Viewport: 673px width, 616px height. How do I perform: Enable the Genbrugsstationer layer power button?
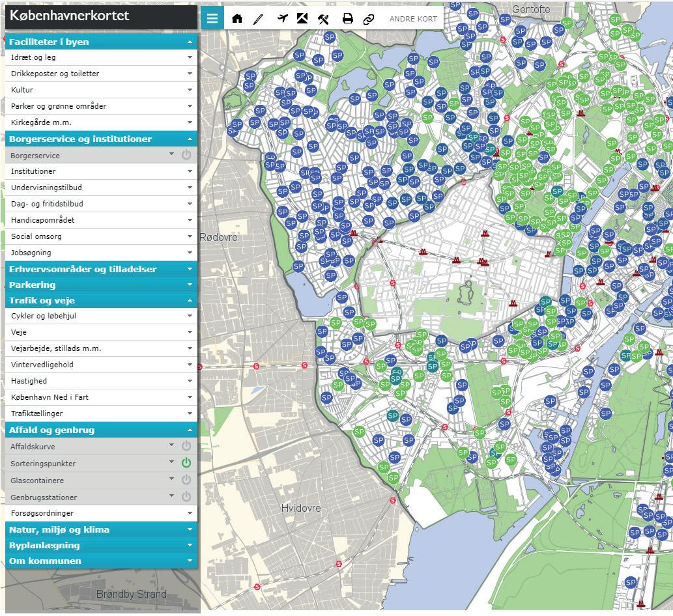pyautogui.click(x=186, y=496)
